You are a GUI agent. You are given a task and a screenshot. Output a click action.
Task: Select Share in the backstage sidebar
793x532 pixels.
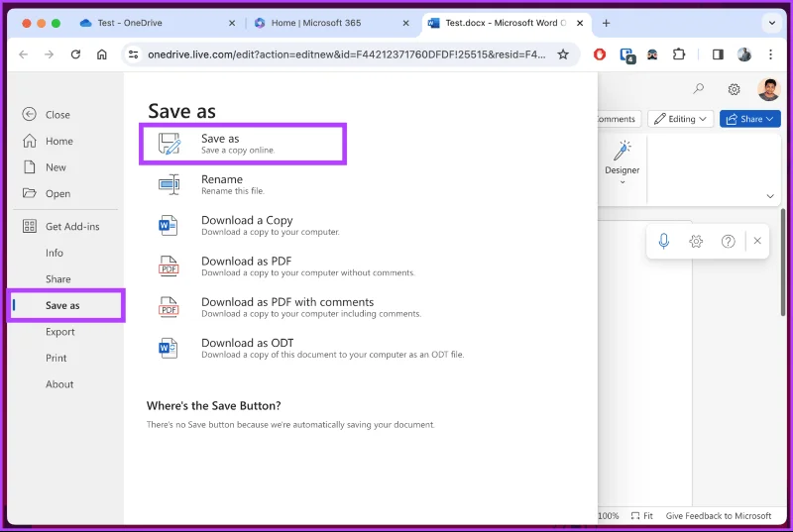point(58,279)
